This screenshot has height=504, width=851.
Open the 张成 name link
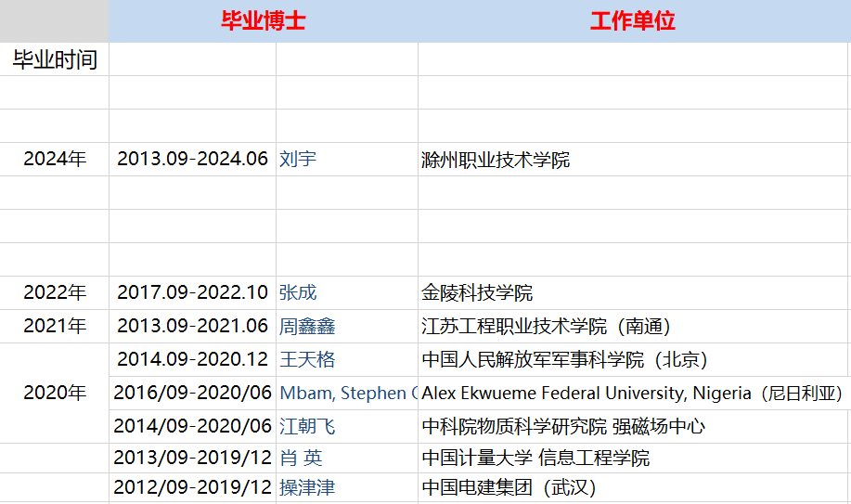(298, 293)
